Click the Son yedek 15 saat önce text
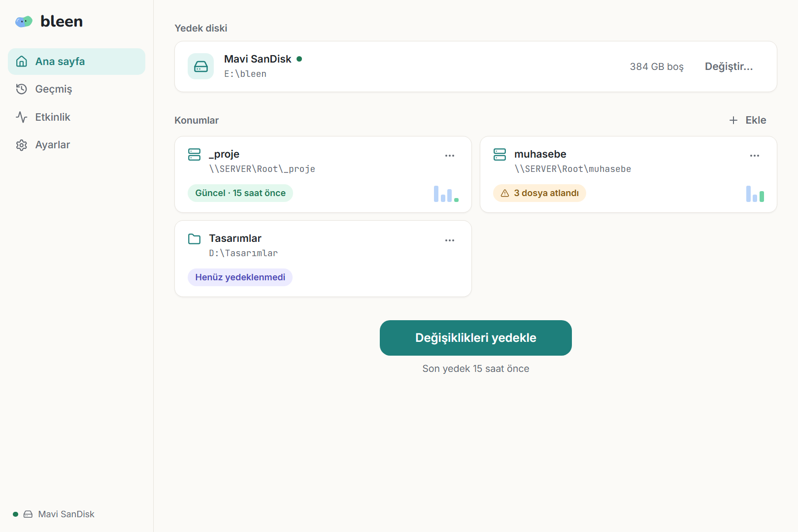This screenshot has width=798, height=532. (476, 369)
